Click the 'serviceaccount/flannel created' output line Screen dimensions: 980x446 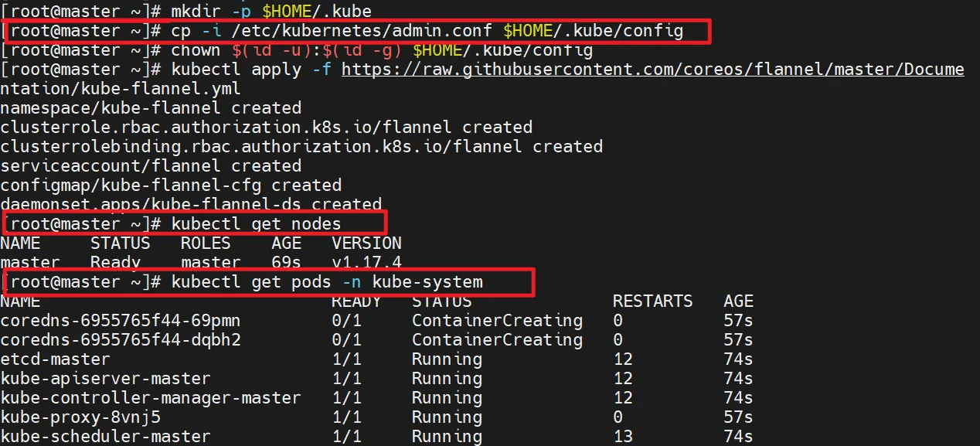click(x=151, y=166)
